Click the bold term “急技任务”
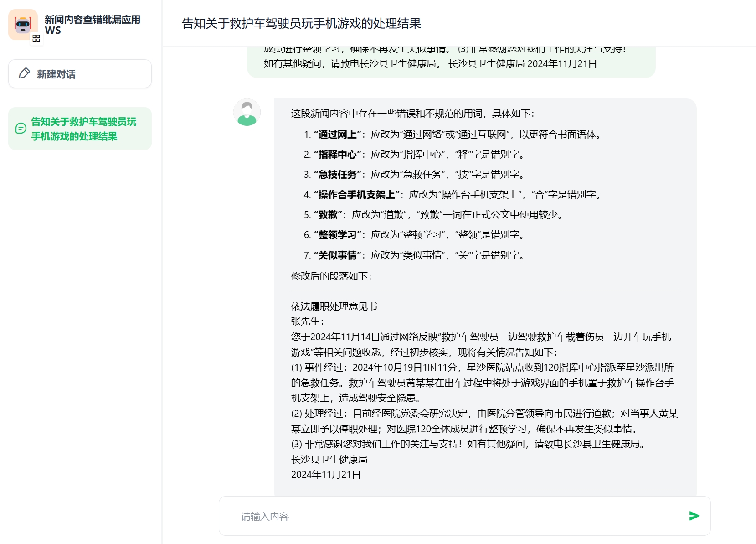756x544 pixels. 337,175
